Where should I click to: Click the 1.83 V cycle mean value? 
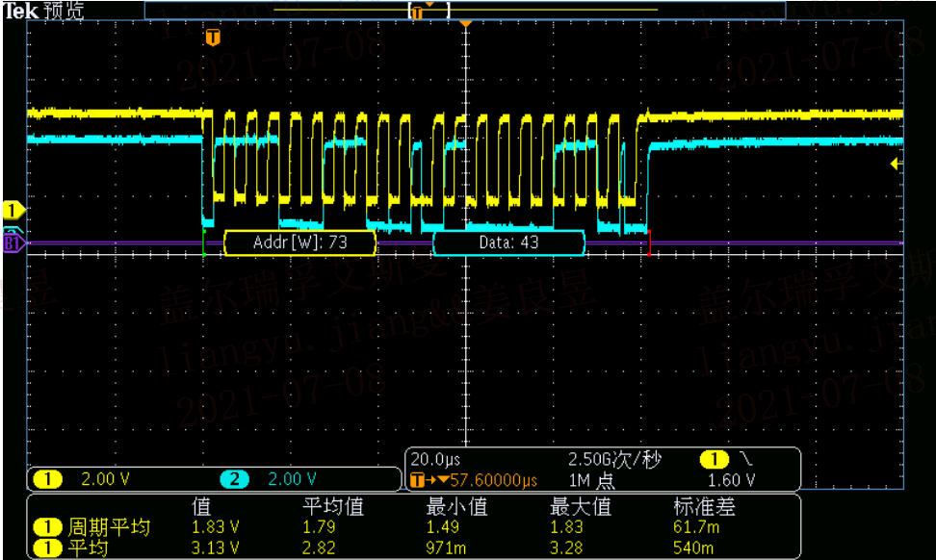215,527
